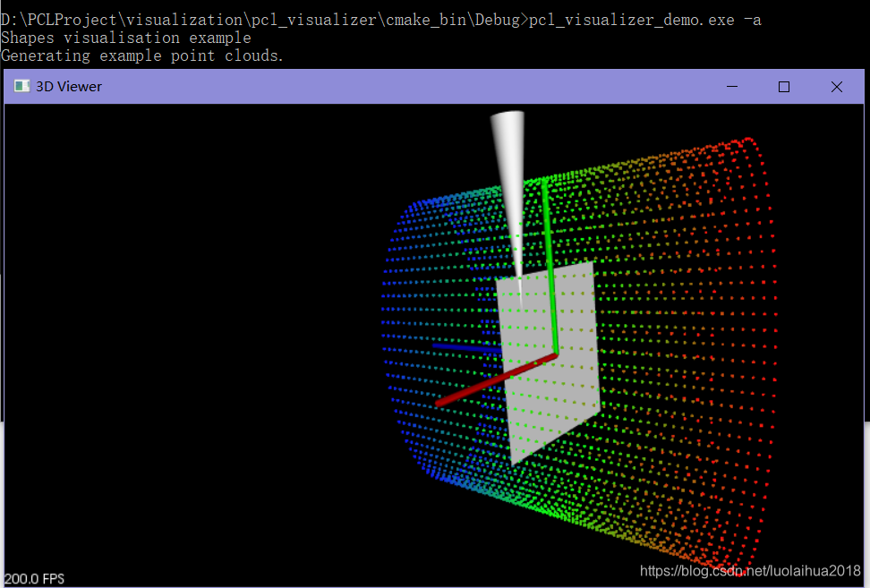Close the 3D Viewer window

point(837,87)
